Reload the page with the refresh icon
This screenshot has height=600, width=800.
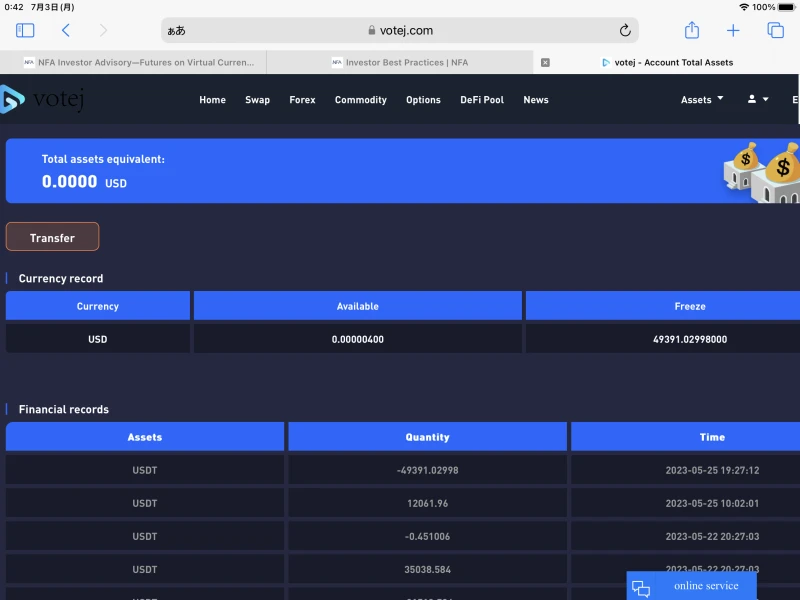(x=625, y=30)
